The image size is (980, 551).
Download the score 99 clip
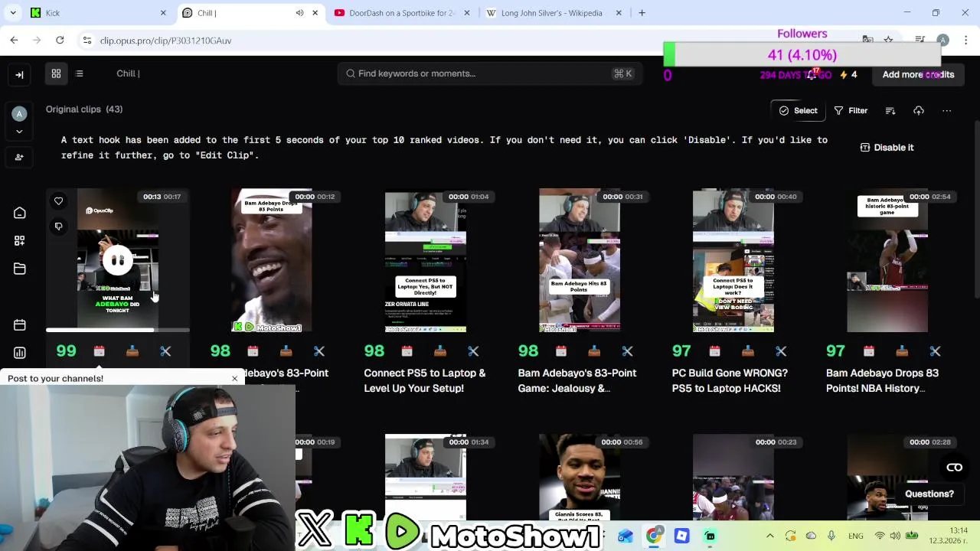click(x=132, y=351)
